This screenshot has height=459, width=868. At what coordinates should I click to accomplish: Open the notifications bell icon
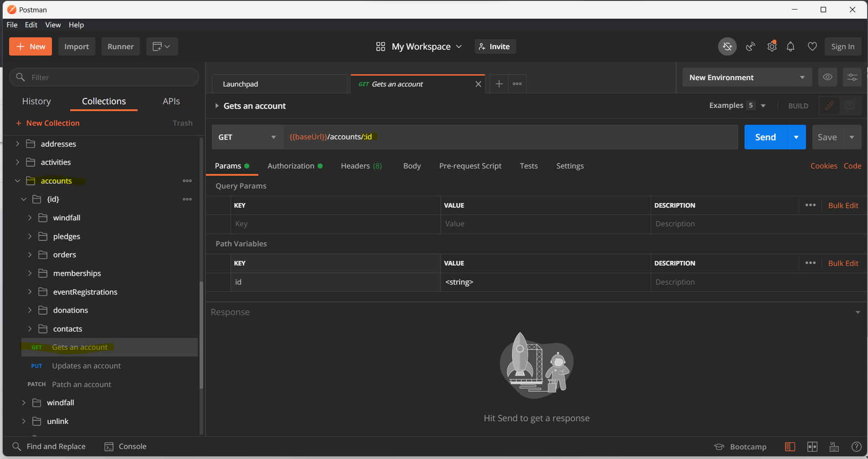point(791,46)
